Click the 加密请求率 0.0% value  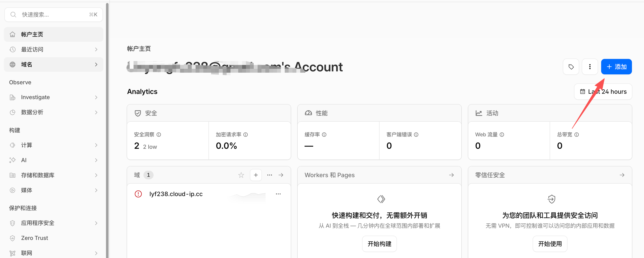click(226, 146)
